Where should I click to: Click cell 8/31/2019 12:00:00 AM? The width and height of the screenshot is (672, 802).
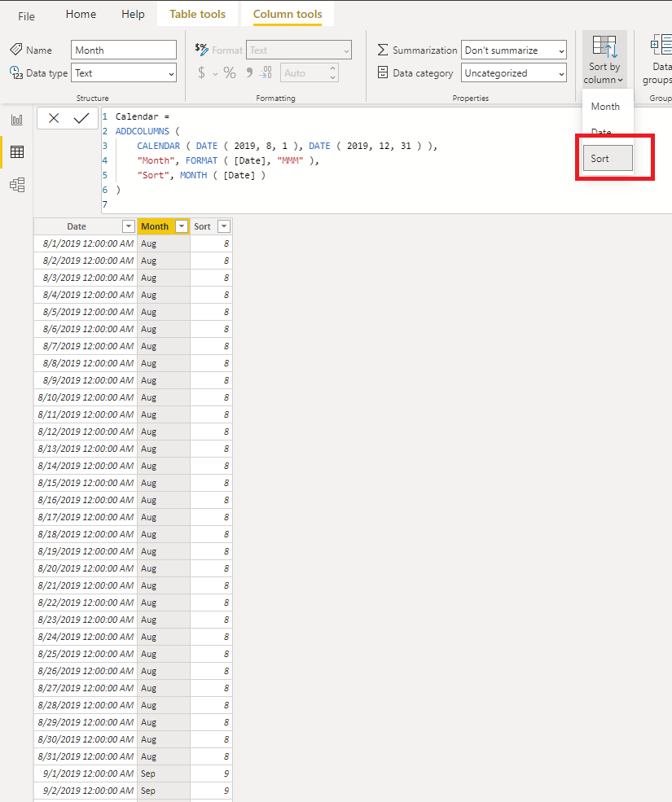pyautogui.click(x=86, y=756)
